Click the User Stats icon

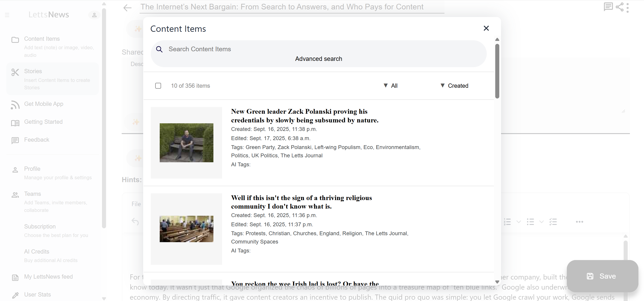pos(15,295)
